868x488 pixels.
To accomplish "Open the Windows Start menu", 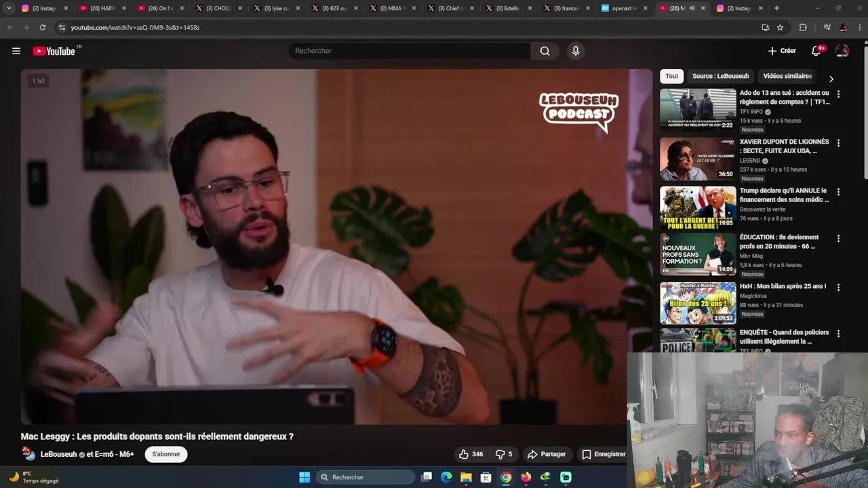I will [304, 477].
